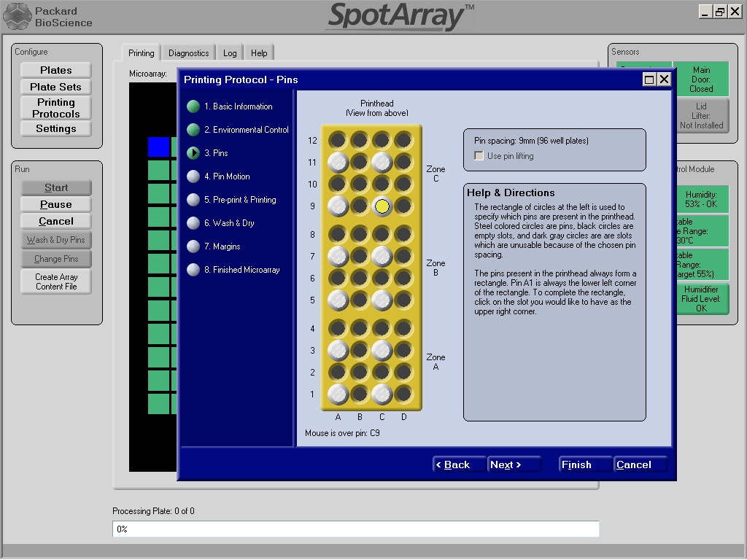Click slot A12 in the printhead
Viewport: 747px width, 560px height.
[338, 141]
